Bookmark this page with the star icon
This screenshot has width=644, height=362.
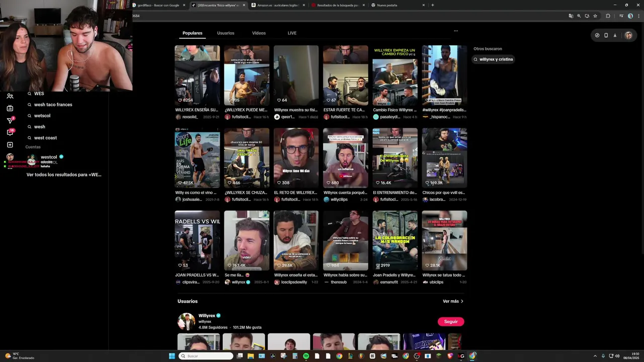point(595,16)
